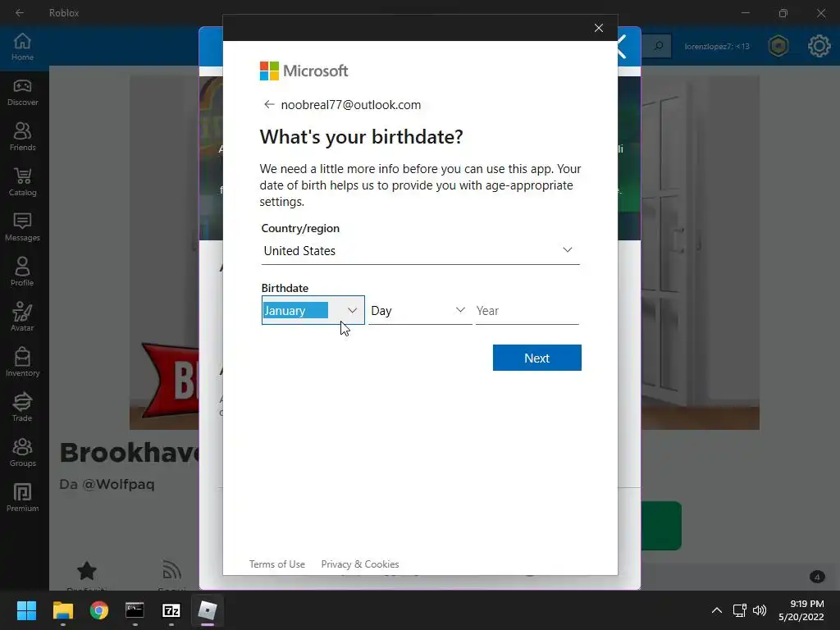This screenshot has height=630, width=840.
Task: Open Messages in the Roblox sidebar
Action: [x=22, y=227]
